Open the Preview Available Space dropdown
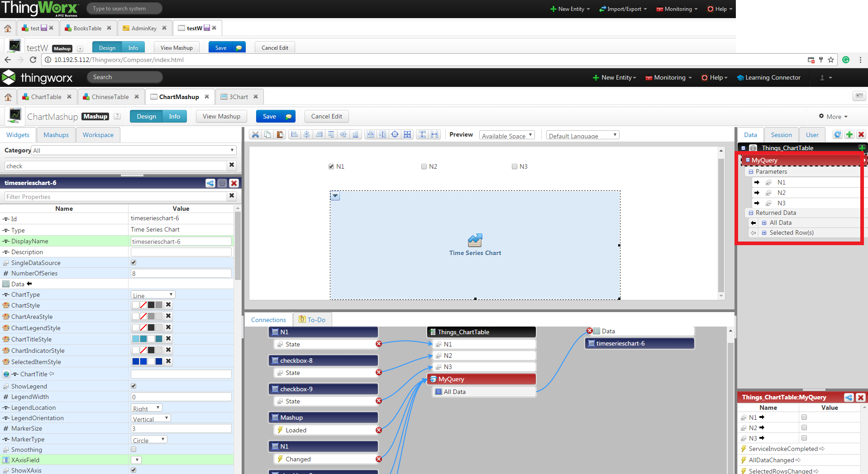Viewport: 868px width, 474px height. [507, 135]
